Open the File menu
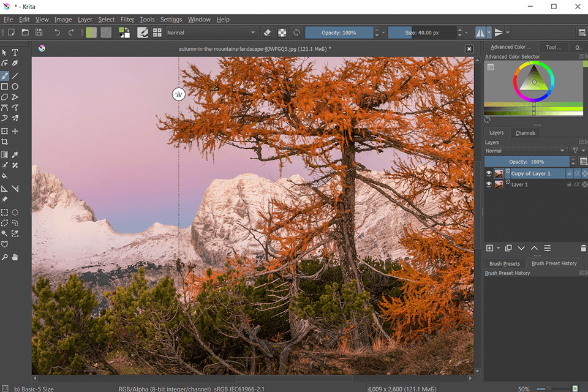The width and height of the screenshot is (588, 392). pyautogui.click(x=8, y=20)
